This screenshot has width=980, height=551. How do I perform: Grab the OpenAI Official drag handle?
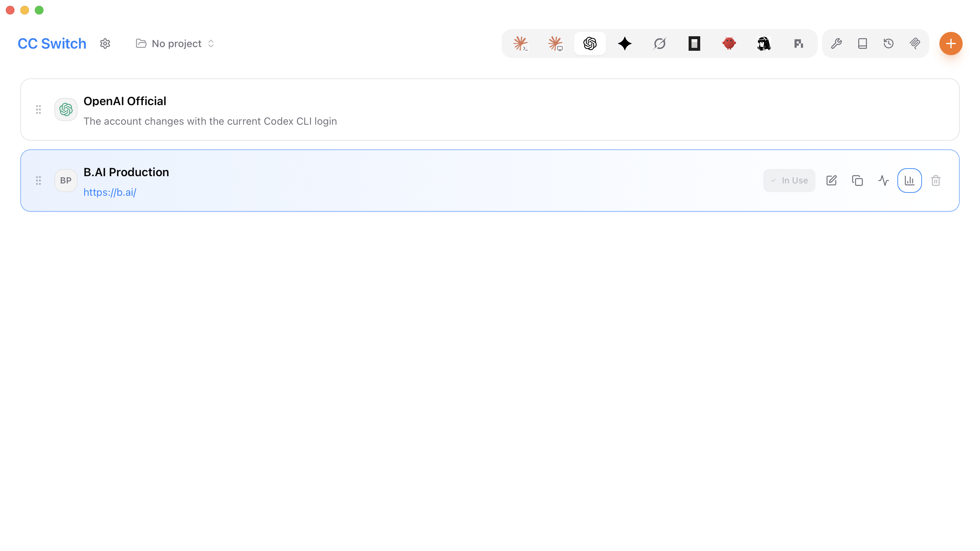tap(38, 109)
